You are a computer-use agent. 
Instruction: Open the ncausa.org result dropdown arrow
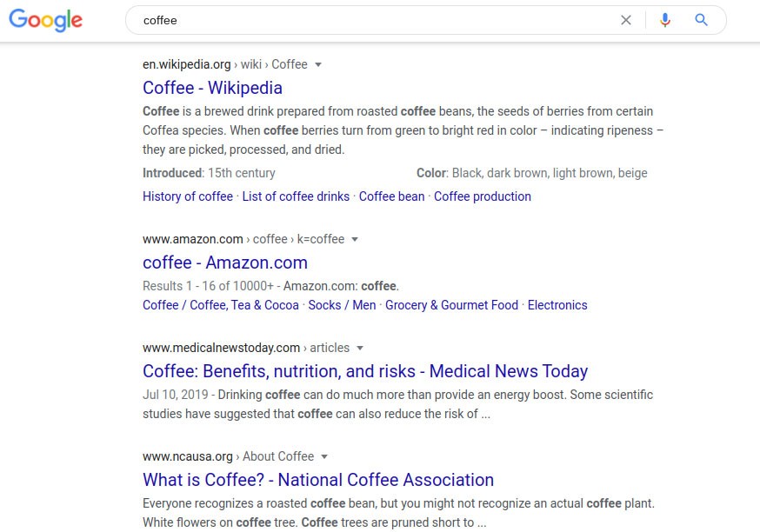click(324, 456)
